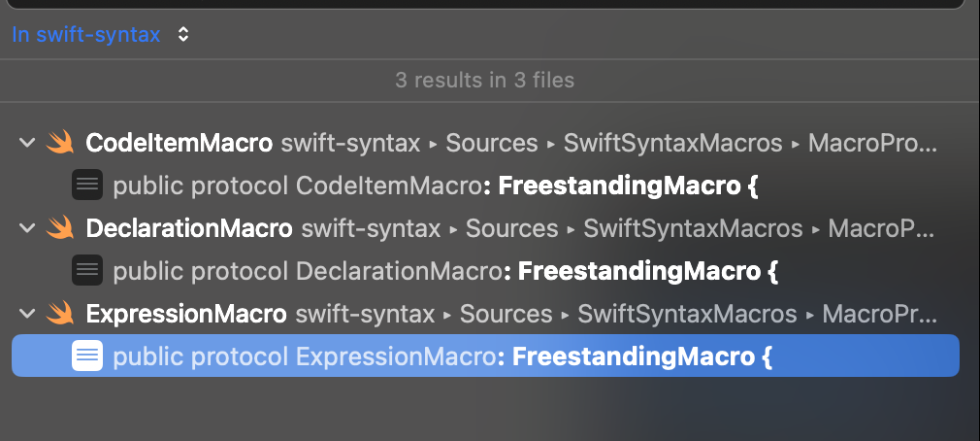980x441 pixels.
Task: Click the Swift file icon beside CodeItemMacro
Action: (x=60, y=143)
